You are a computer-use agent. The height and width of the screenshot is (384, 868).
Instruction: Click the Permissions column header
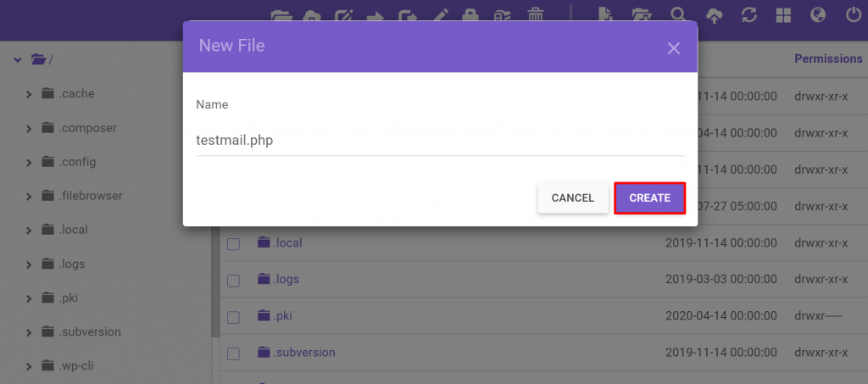pyautogui.click(x=827, y=58)
